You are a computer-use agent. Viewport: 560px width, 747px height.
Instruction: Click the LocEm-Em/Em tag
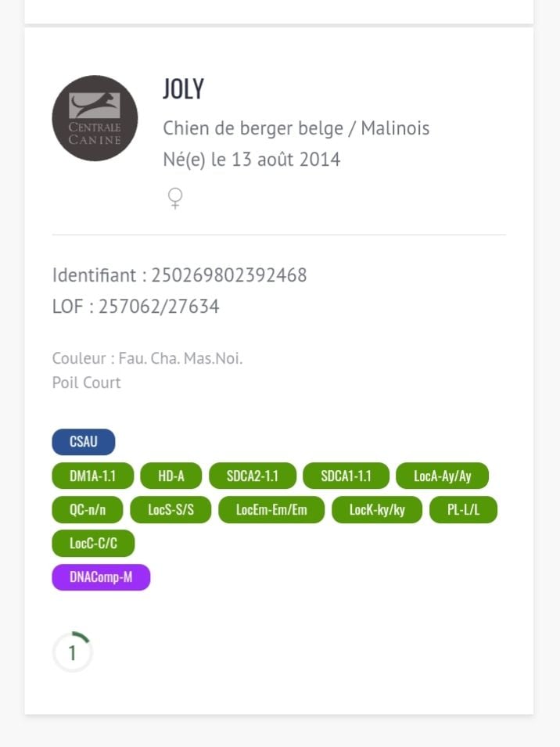click(271, 510)
